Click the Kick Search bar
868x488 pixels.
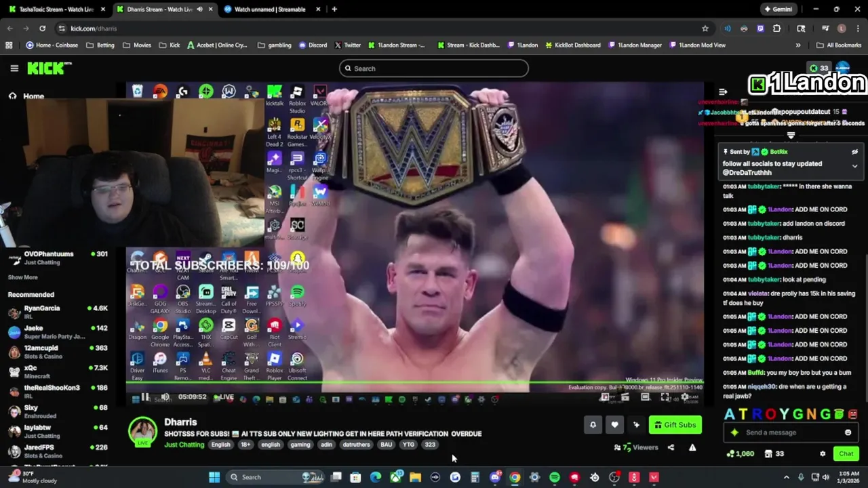pos(434,68)
